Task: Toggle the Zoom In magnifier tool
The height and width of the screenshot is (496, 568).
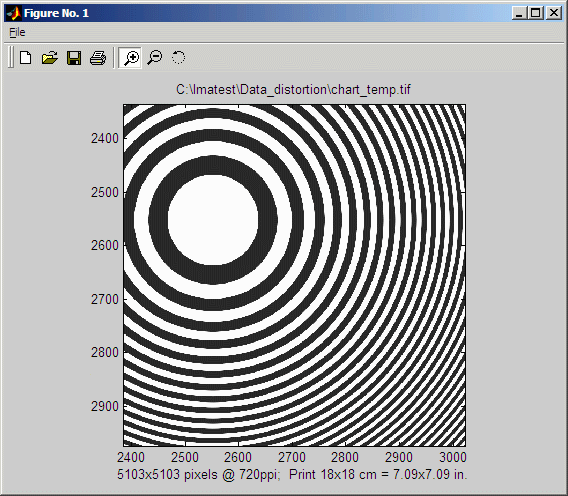Action: [130, 58]
